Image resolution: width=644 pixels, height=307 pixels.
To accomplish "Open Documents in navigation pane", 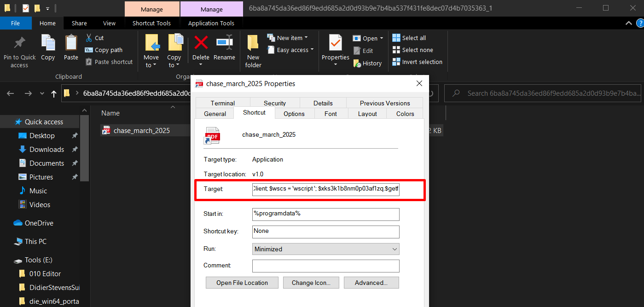I will click(46, 163).
